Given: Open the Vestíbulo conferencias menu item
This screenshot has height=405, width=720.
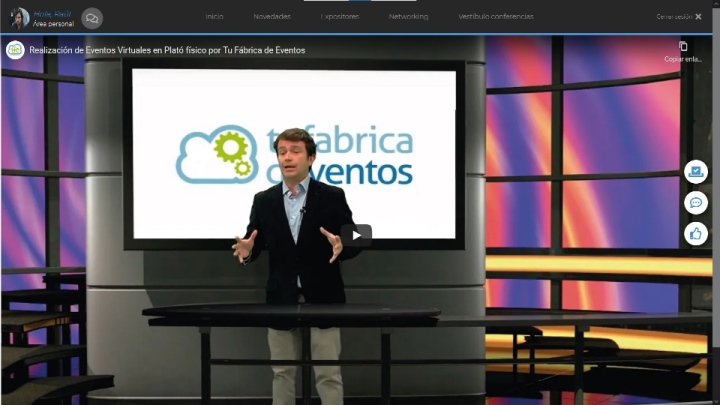Looking at the screenshot, I should (x=496, y=17).
